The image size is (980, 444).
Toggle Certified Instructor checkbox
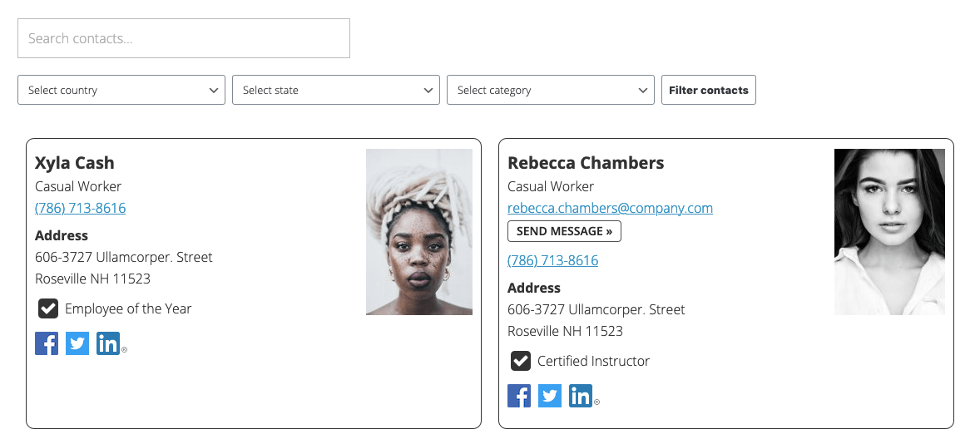coord(521,361)
